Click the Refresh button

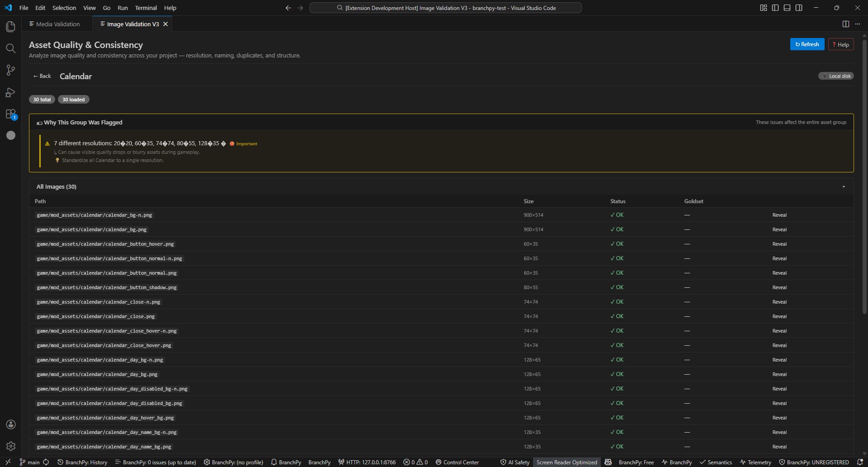807,44
